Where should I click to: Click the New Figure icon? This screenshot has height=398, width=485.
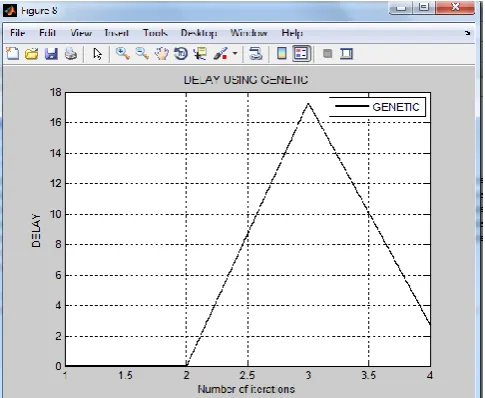(13, 54)
